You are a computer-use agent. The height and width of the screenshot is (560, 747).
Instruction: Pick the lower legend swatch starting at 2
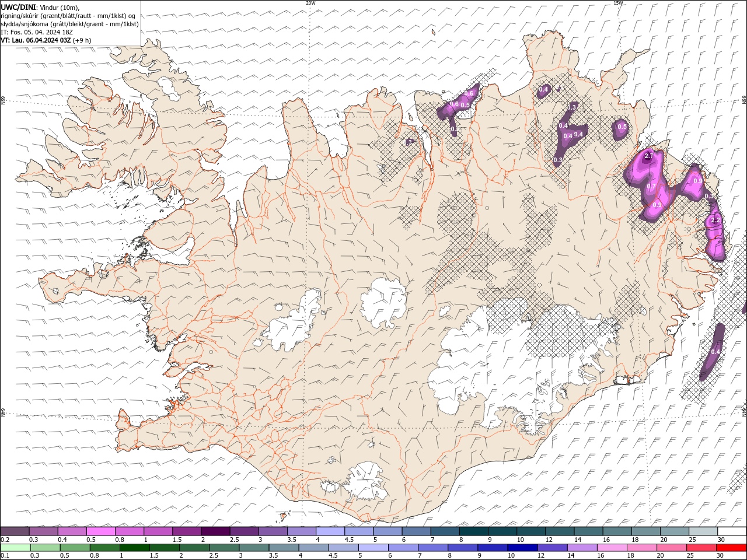(x=194, y=548)
